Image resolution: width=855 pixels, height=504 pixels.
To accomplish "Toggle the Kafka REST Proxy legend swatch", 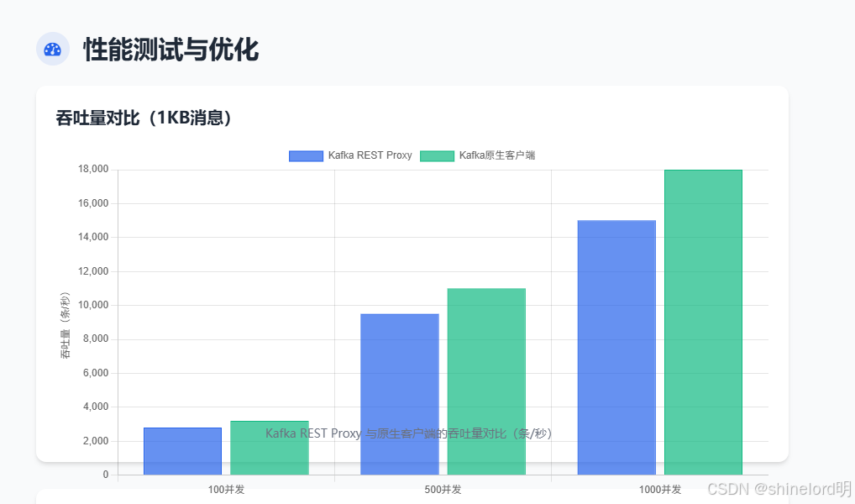I will [x=306, y=156].
